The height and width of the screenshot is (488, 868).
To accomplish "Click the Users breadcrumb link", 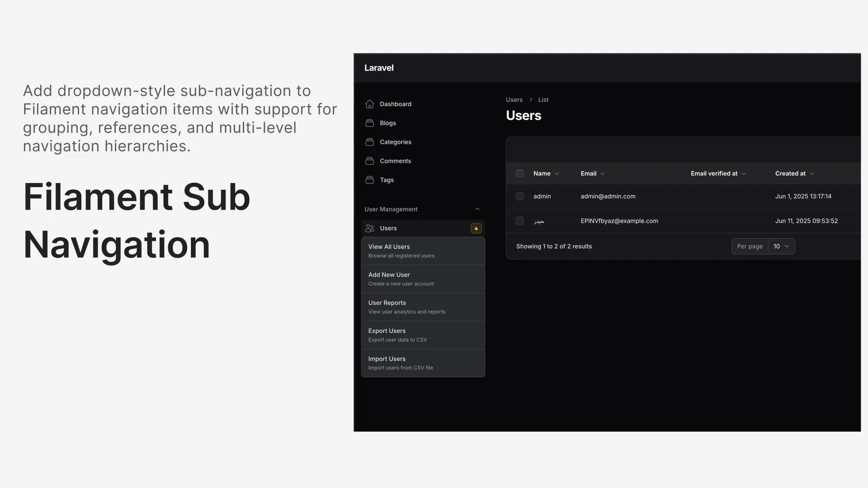I will tap(514, 99).
